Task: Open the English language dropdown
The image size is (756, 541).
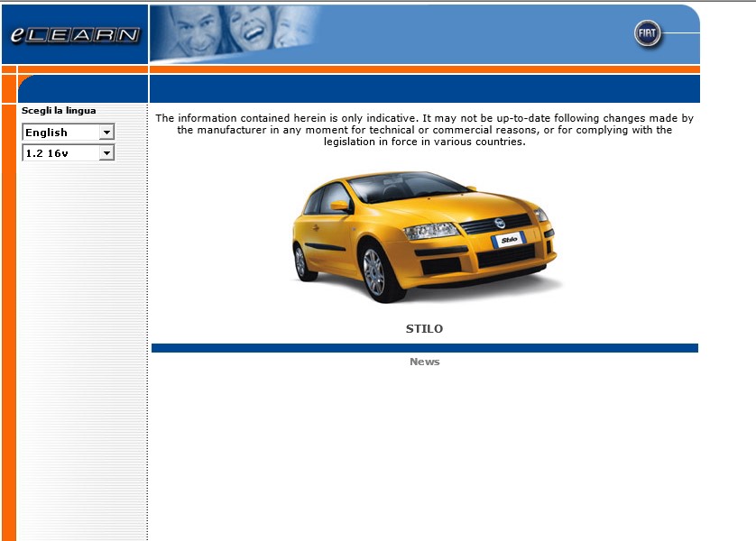Action: pyautogui.click(x=68, y=132)
